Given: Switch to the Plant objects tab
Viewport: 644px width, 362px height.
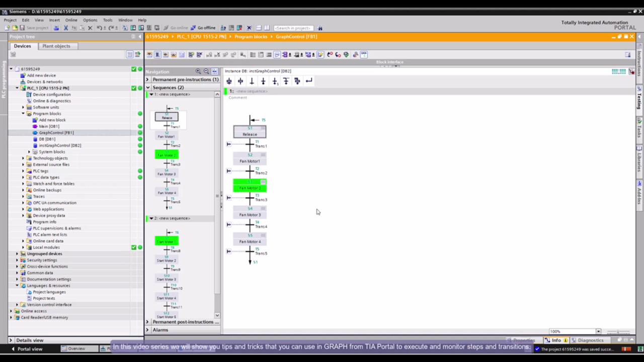Looking at the screenshot, I should (x=56, y=46).
